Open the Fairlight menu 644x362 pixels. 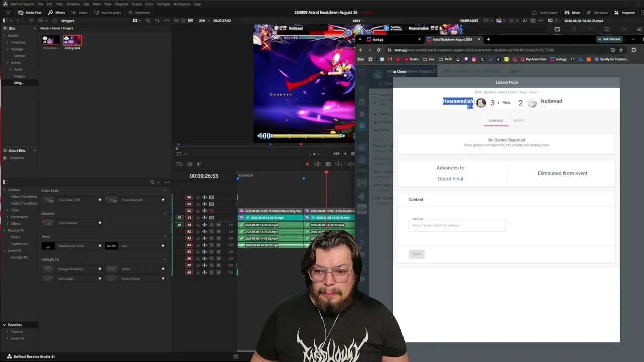click(x=164, y=4)
